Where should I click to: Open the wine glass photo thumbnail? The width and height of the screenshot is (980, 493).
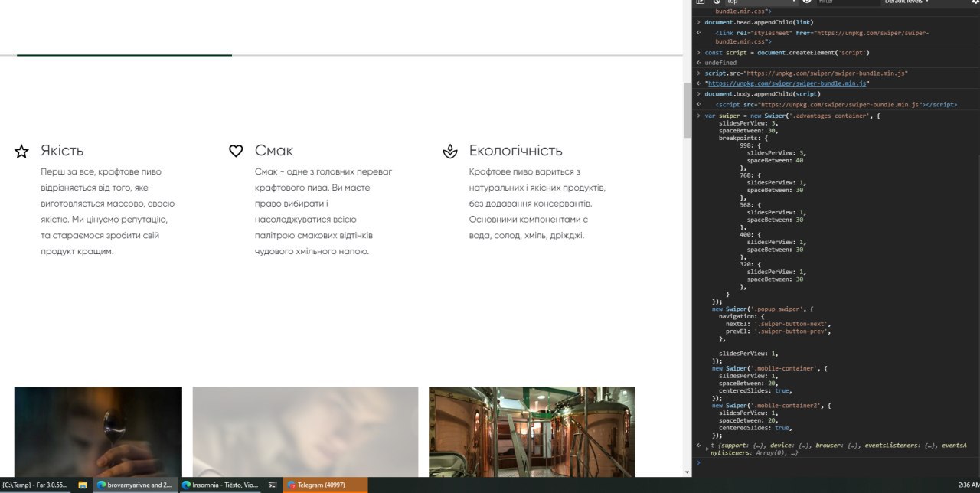point(98,432)
